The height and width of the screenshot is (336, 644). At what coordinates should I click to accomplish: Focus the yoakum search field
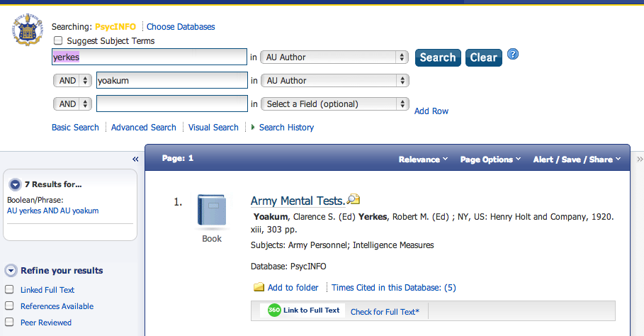pos(172,81)
